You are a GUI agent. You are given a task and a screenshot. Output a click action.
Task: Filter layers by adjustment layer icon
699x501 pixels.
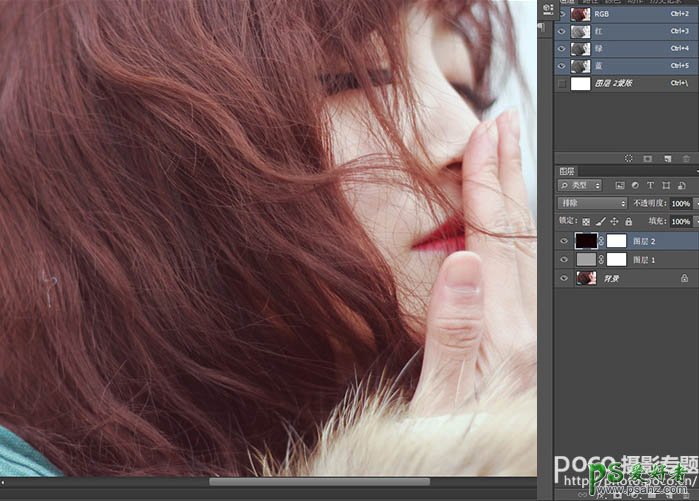tap(635, 186)
